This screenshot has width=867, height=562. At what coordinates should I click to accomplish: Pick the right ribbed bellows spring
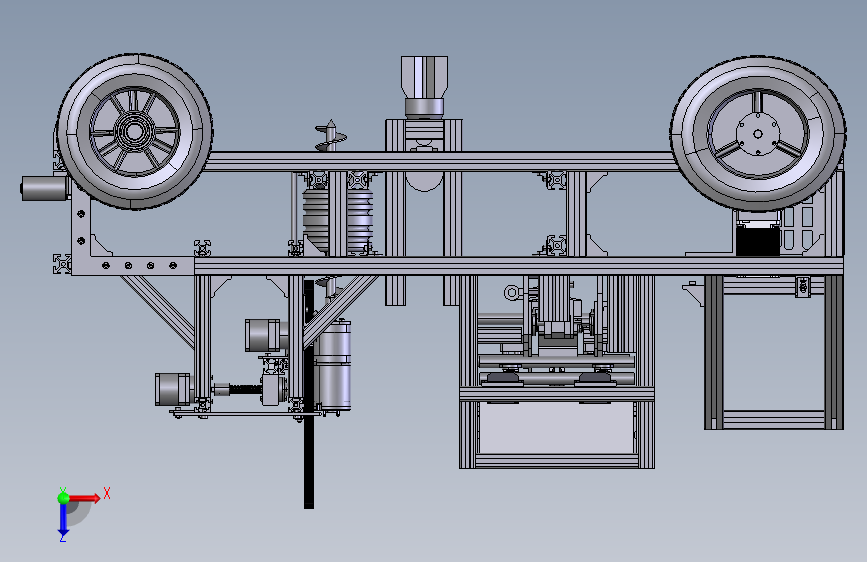(x=359, y=220)
